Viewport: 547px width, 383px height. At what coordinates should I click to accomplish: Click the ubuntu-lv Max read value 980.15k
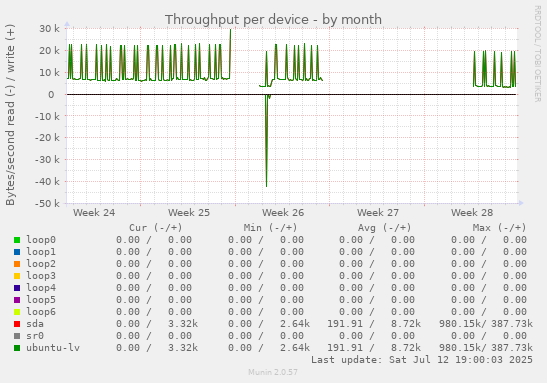coord(460,348)
